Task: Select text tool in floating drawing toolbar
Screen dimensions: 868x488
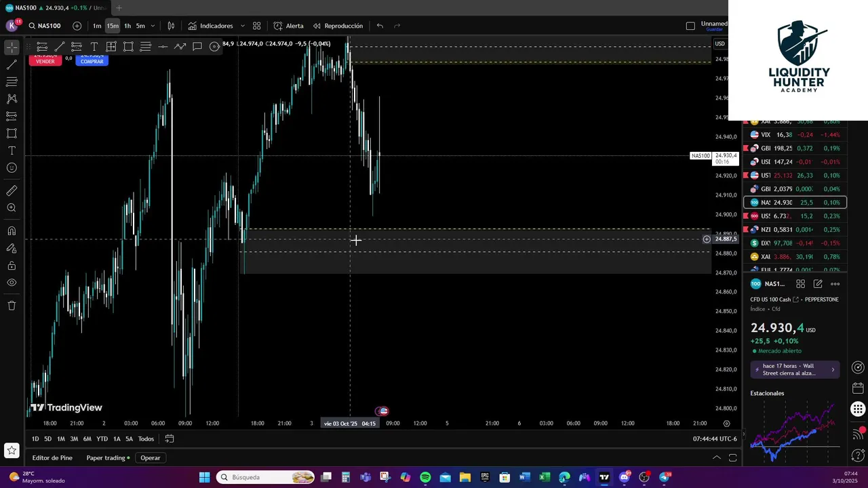Action: pos(94,47)
